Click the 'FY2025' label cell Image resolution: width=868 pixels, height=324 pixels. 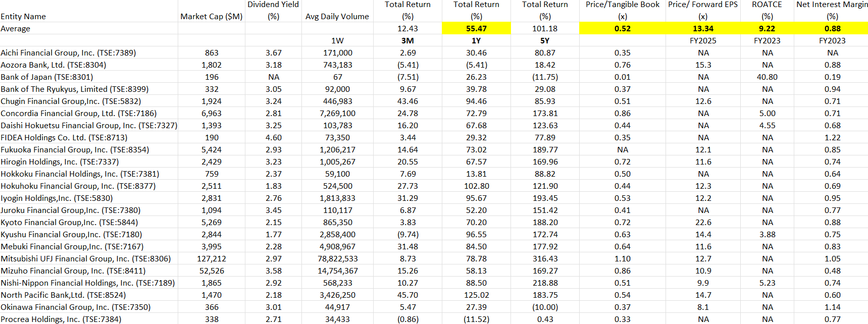coord(703,41)
